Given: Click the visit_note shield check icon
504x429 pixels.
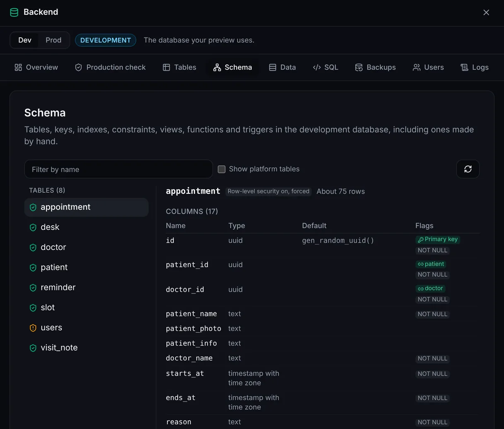Looking at the screenshot, I should point(33,348).
